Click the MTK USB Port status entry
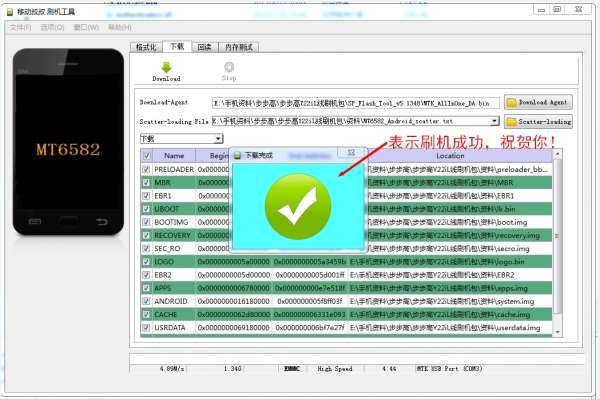This screenshot has height=399, width=600. tap(449, 369)
